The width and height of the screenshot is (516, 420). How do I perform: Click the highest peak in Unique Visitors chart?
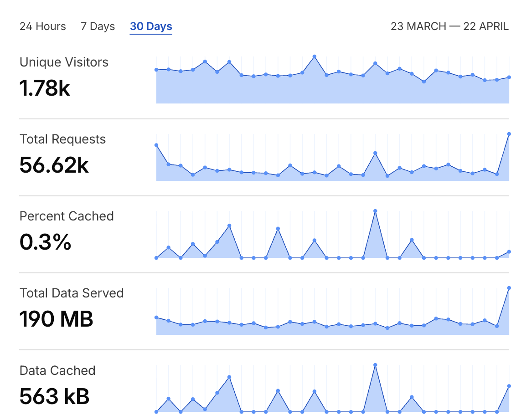pyautogui.click(x=315, y=56)
